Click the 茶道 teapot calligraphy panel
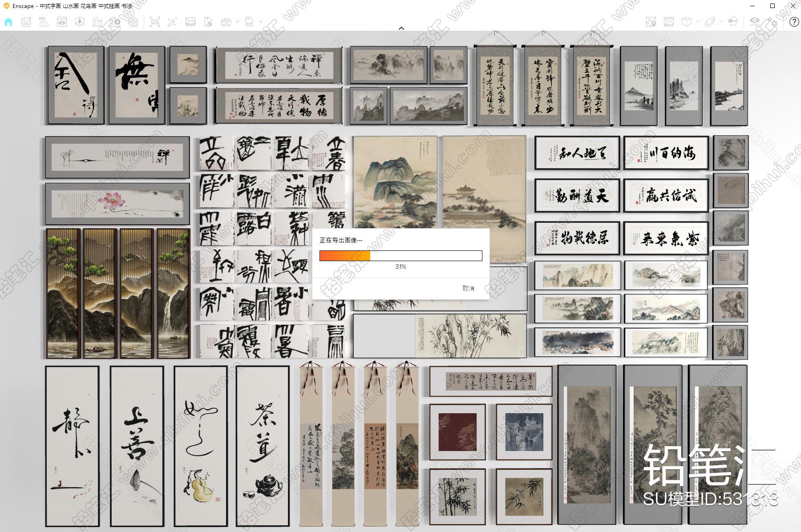This screenshot has width=801, height=532. (x=263, y=446)
